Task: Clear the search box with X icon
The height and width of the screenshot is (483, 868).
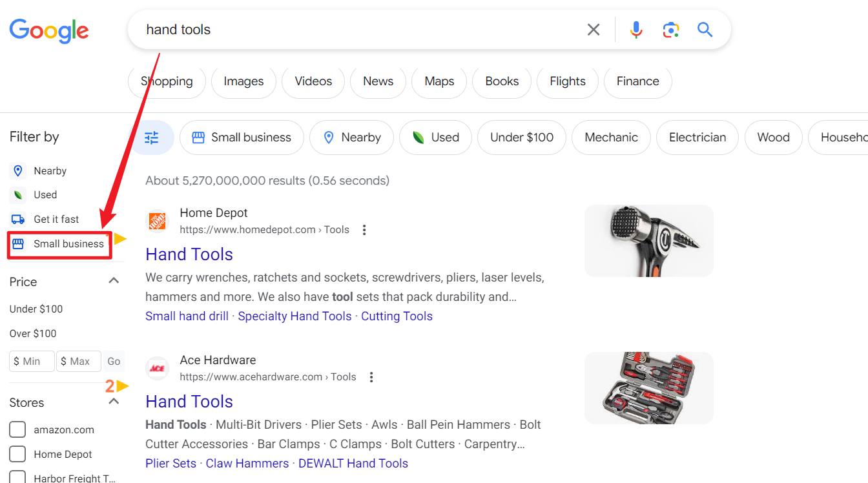Action: [593, 30]
